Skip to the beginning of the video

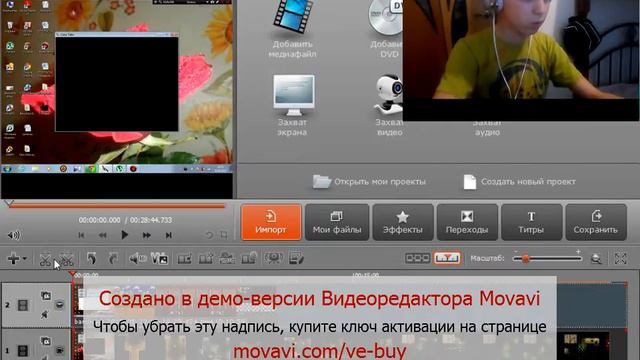(x=81, y=235)
